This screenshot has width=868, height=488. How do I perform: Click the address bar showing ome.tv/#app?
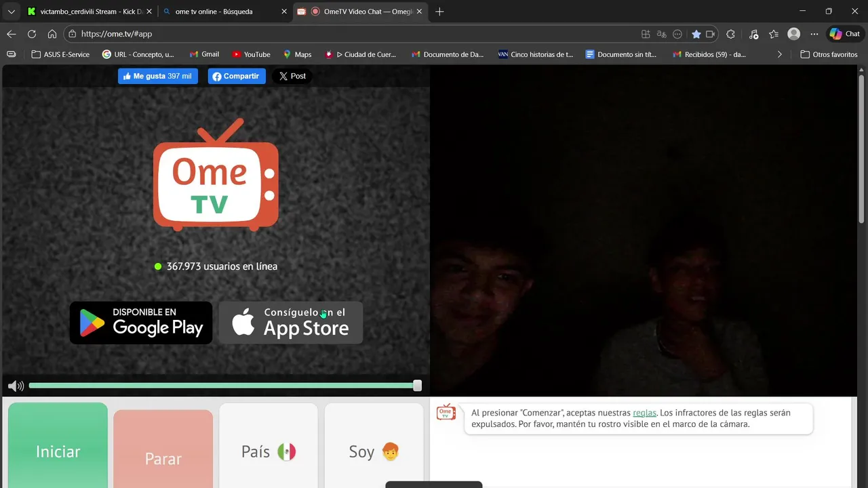click(x=353, y=34)
